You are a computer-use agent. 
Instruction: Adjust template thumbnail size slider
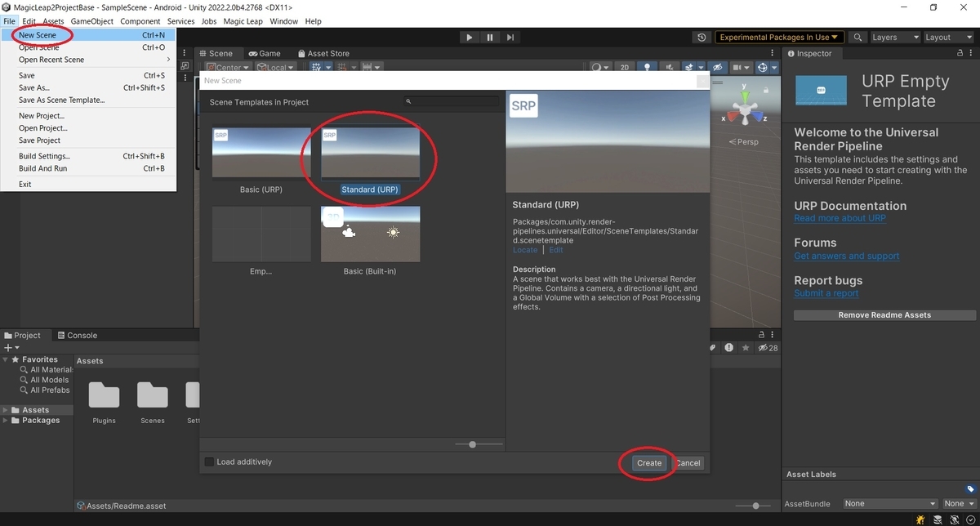tap(473, 444)
